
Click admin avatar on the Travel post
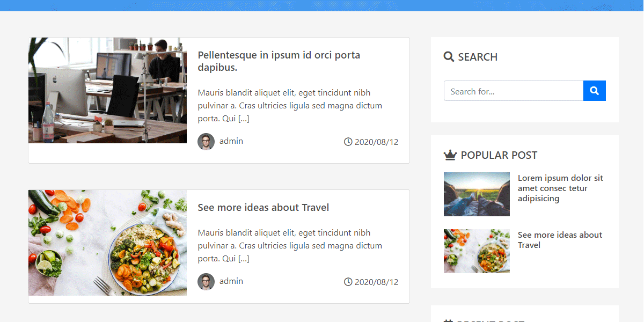coord(206,282)
